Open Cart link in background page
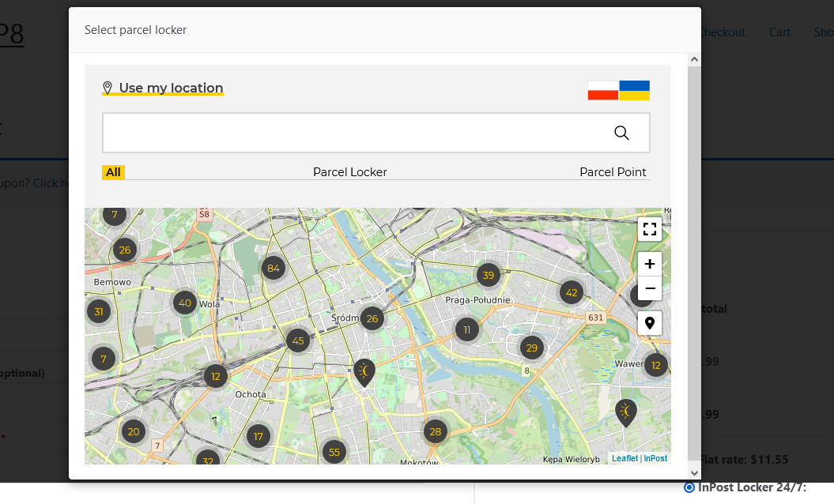Screen dimensions: 834x504 coord(779,32)
